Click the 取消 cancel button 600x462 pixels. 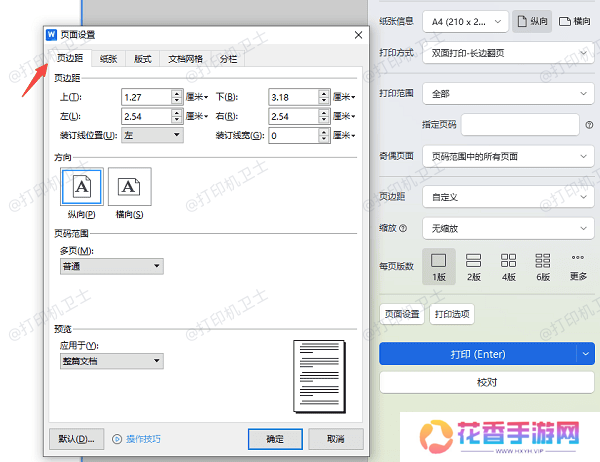pos(336,439)
